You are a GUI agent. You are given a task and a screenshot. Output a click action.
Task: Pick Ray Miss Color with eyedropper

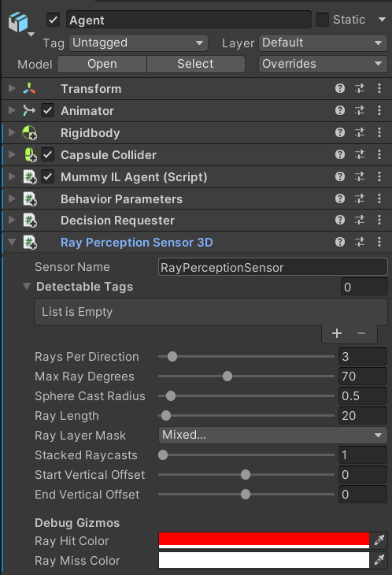click(379, 559)
